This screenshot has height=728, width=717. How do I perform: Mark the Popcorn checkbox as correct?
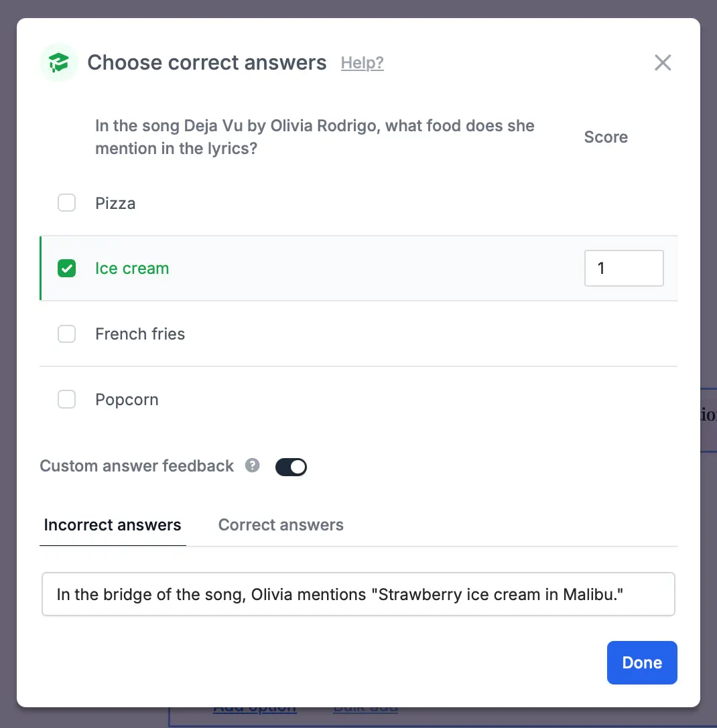pos(66,399)
